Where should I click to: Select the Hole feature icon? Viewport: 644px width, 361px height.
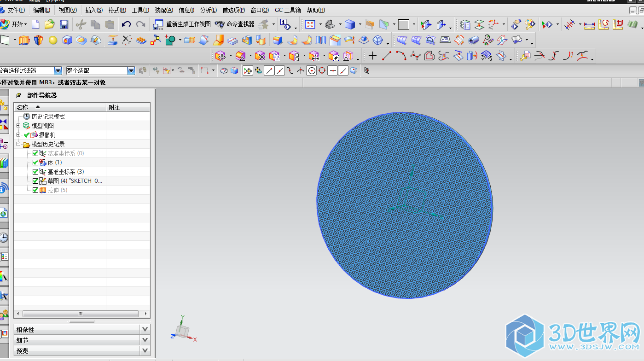(67, 40)
